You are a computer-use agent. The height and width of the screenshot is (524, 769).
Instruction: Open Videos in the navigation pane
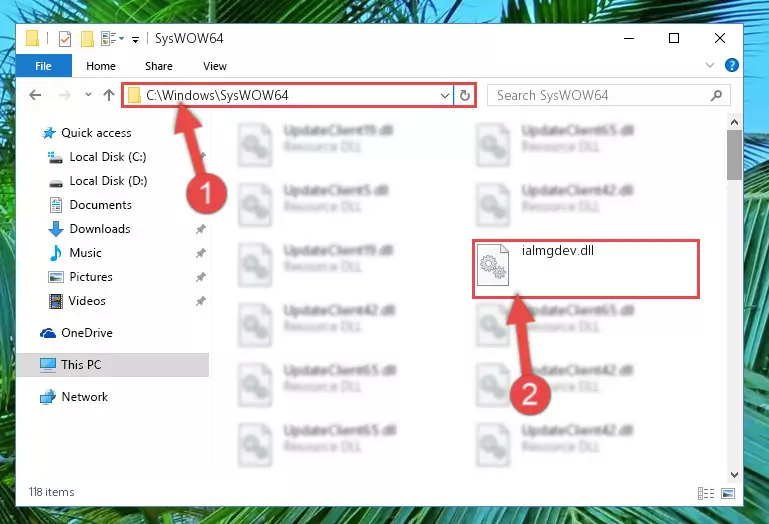coord(87,301)
